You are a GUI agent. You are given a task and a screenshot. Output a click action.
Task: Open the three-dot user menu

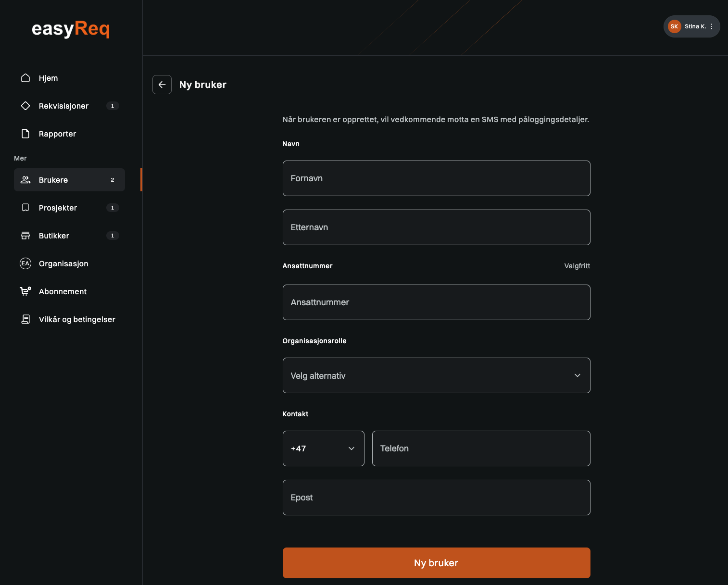pos(712,26)
